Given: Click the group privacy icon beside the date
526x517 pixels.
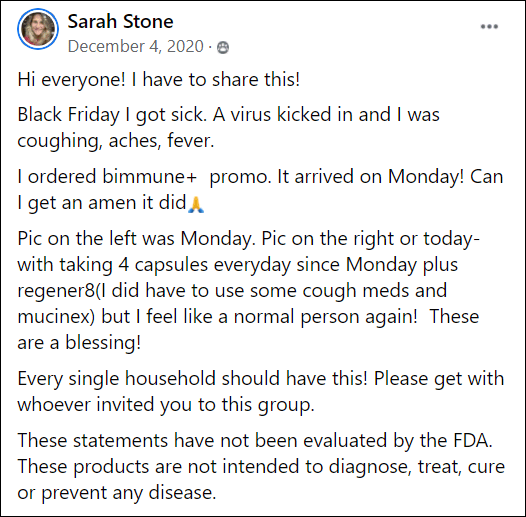Looking at the screenshot, I should click(223, 47).
